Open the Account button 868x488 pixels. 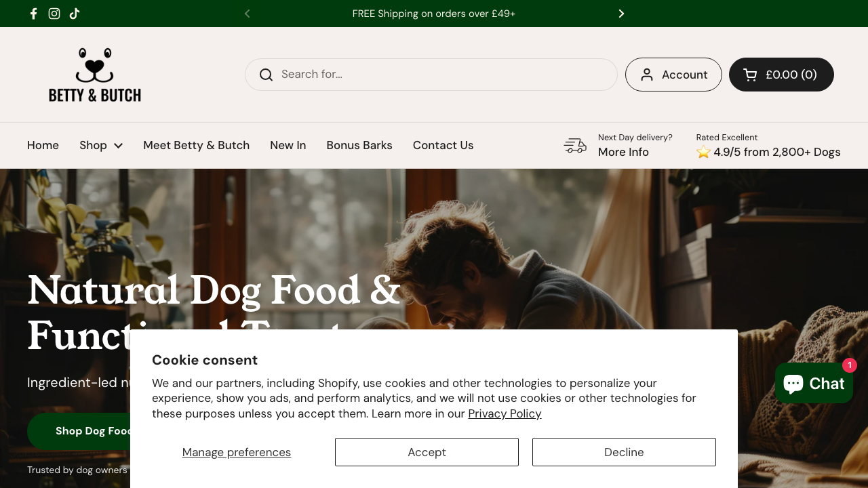pos(673,75)
